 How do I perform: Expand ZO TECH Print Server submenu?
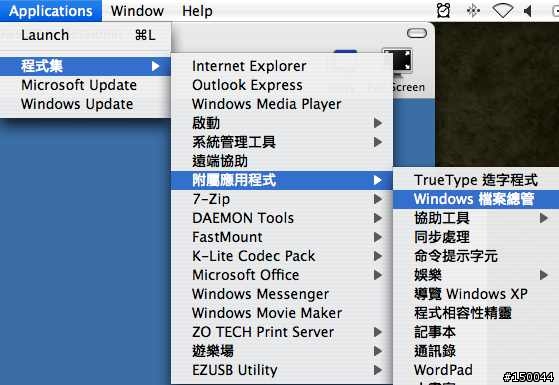pyautogui.click(x=282, y=332)
